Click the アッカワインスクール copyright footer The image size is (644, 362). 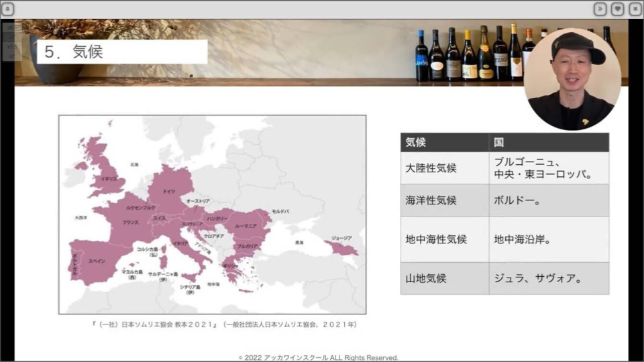tap(319, 357)
